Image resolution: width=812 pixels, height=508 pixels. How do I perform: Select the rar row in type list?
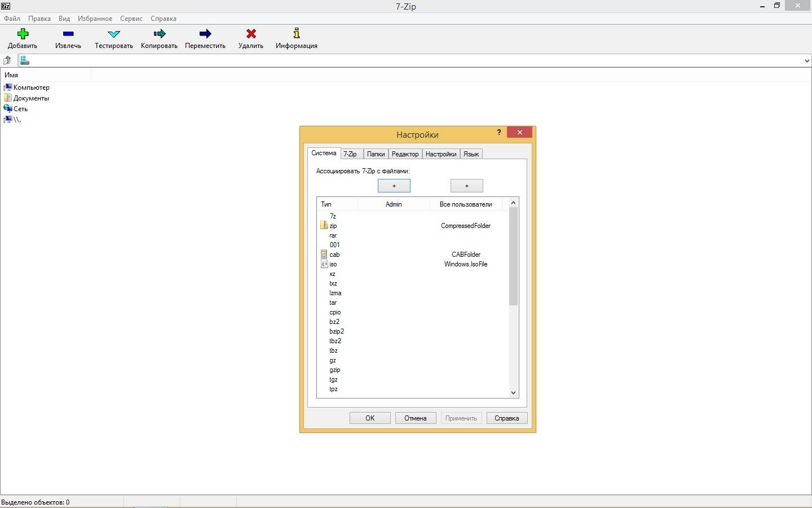click(412, 235)
